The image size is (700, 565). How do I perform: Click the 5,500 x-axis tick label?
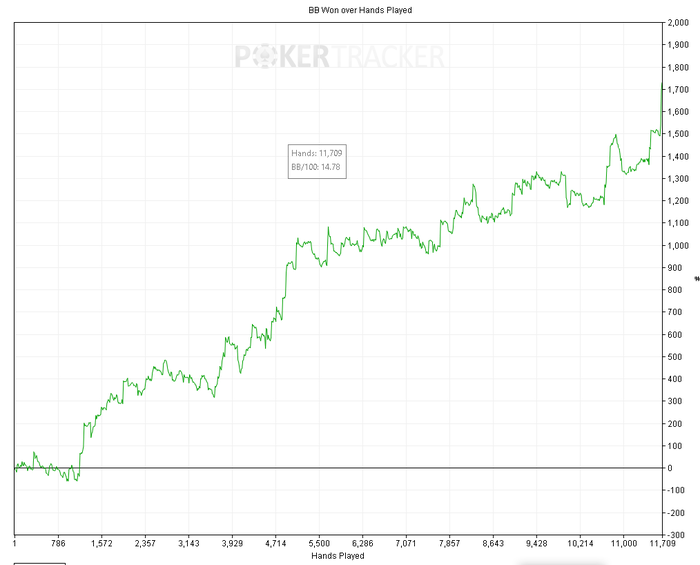319,543
